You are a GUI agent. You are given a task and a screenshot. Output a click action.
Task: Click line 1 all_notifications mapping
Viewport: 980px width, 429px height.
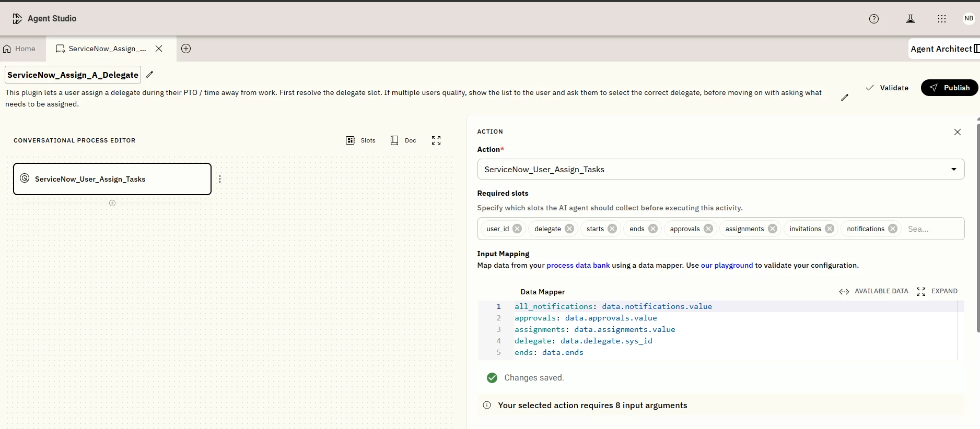click(x=613, y=306)
